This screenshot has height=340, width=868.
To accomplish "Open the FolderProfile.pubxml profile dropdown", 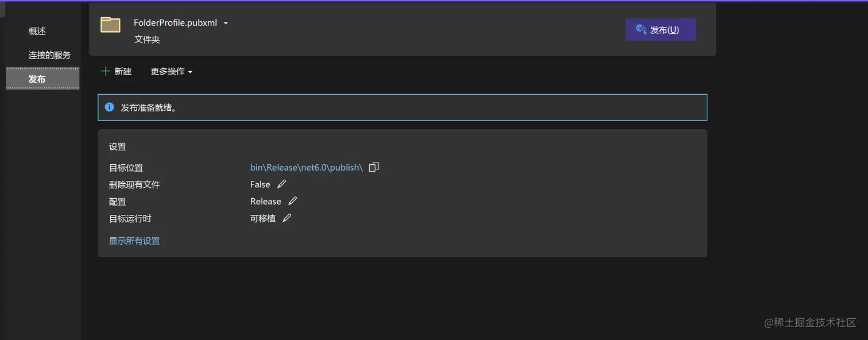I will click(181, 23).
